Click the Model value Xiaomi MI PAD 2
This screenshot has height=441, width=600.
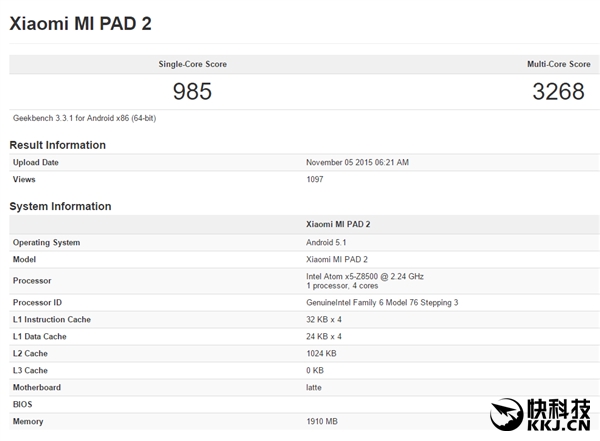click(337, 260)
